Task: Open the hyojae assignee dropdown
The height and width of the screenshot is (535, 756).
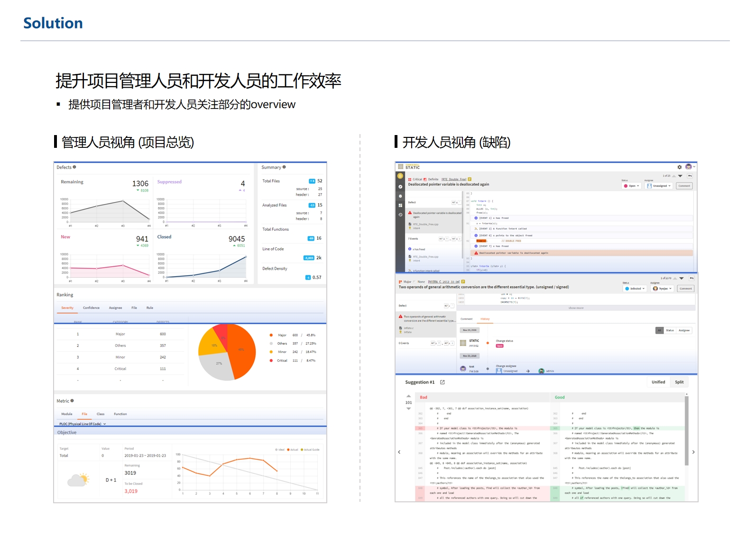Action: click(x=663, y=288)
